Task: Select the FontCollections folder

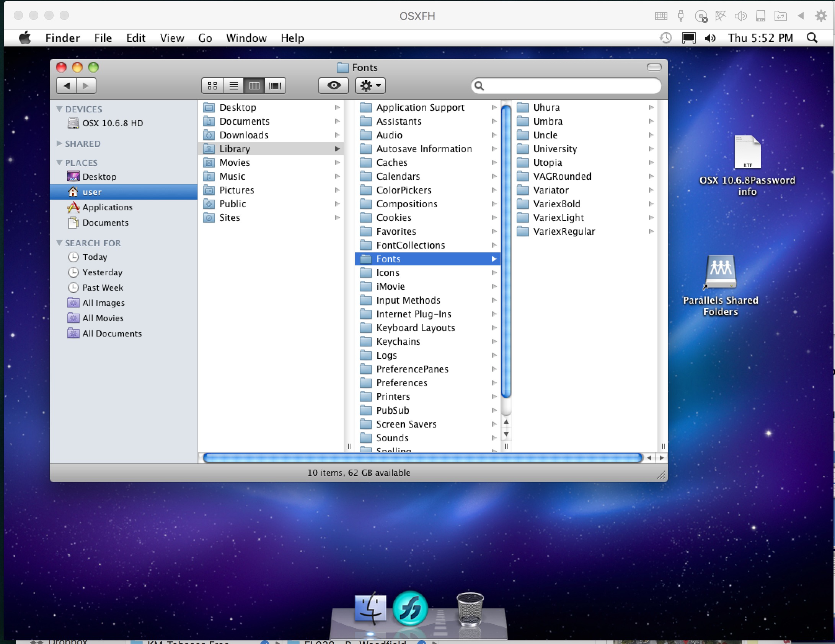Action: point(428,245)
